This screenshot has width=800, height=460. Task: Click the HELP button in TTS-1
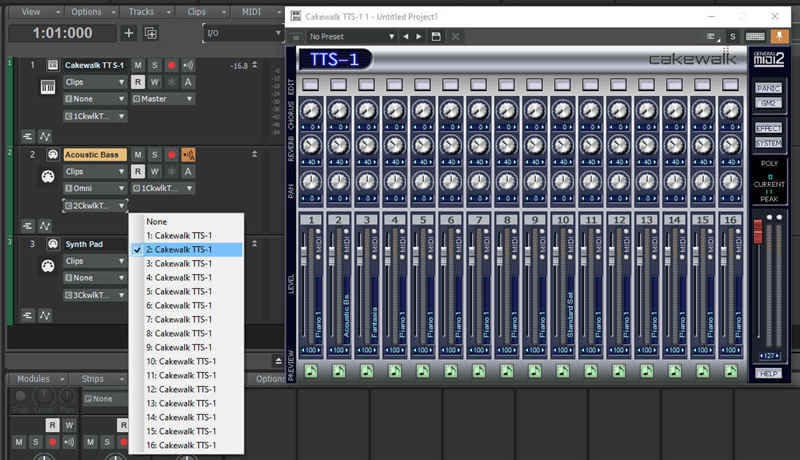tap(768, 373)
